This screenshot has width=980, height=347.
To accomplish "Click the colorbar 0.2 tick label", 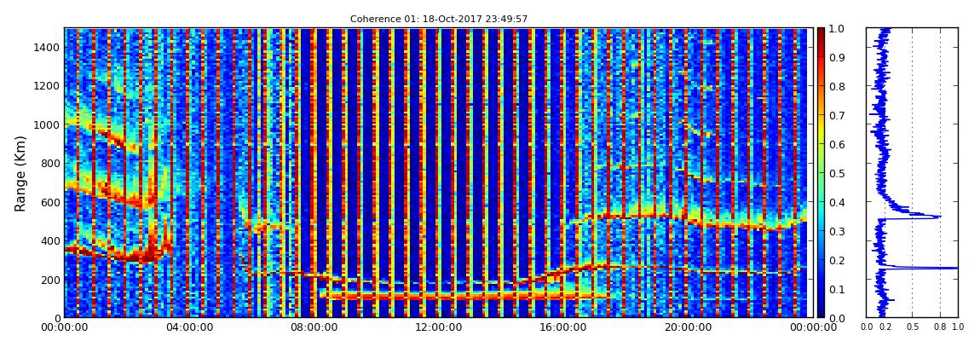I will click(x=836, y=260).
